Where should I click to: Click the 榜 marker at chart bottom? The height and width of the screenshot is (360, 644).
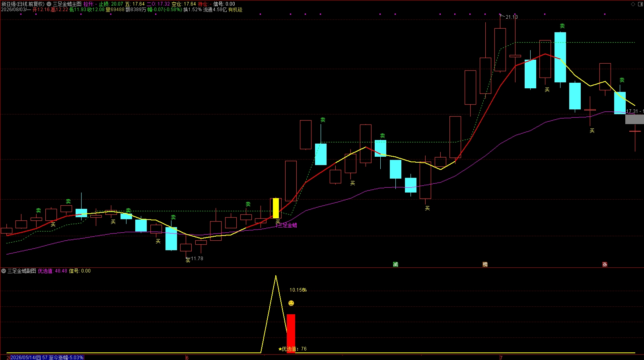coord(485,264)
